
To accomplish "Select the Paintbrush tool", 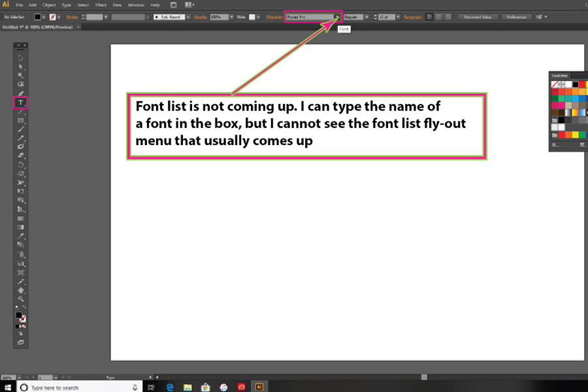I will pyautogui.click(x=21, y=129).
